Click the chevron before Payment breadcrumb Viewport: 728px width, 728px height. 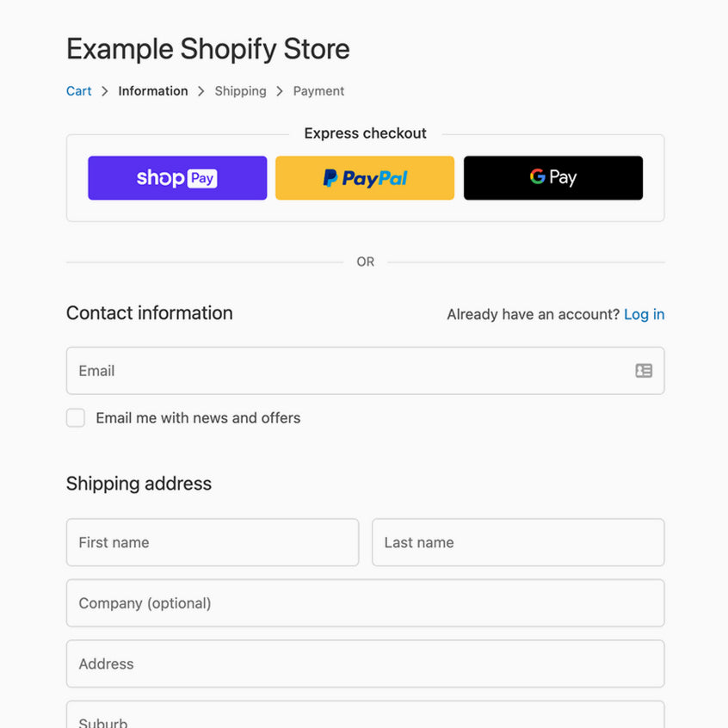[x=280, y=91]
